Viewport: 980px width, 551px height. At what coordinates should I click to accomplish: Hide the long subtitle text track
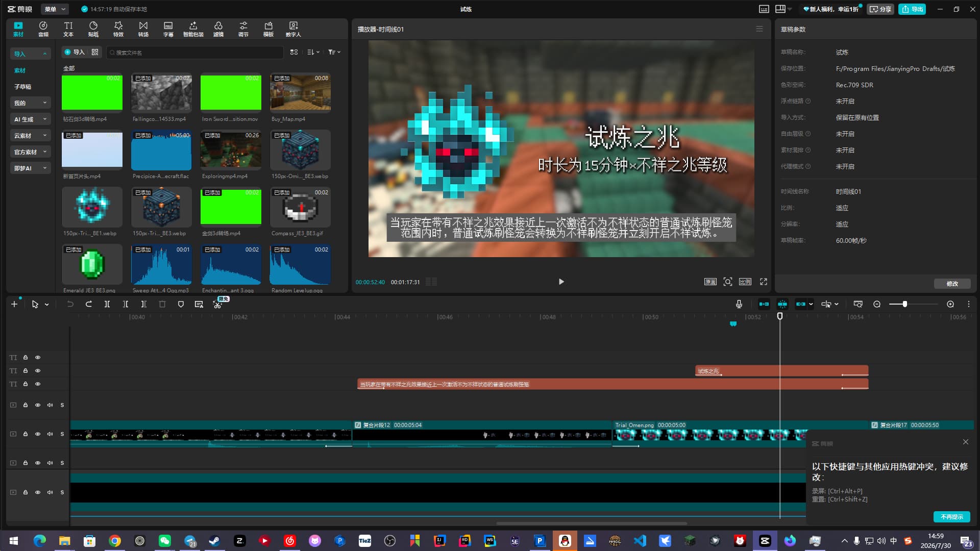pyautogui.click(x=38, y=384)
